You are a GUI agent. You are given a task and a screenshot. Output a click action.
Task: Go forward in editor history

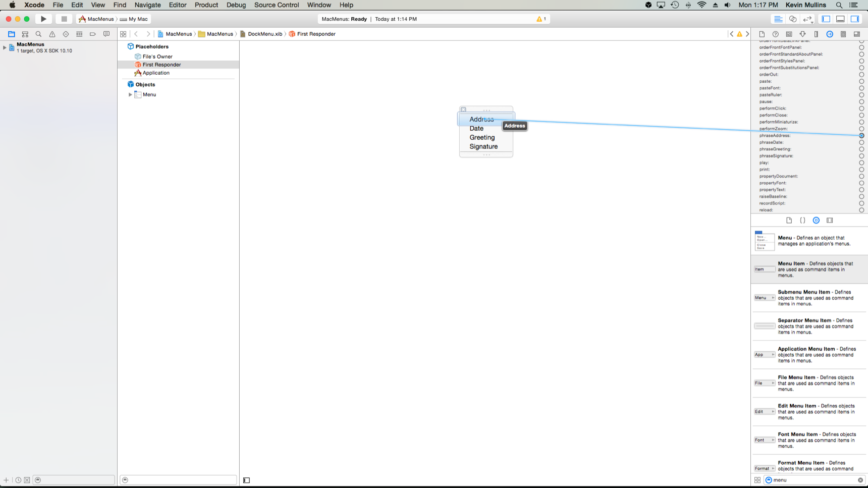click(148, 34)
